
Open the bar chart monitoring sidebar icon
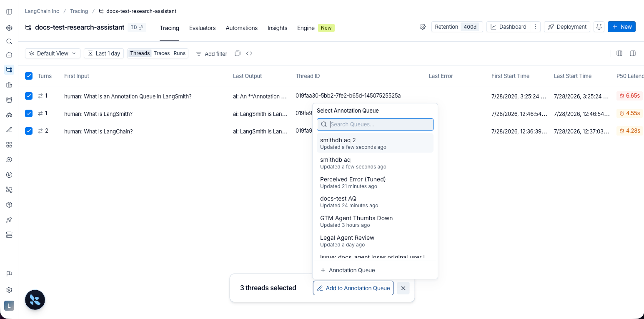point(9,85)
